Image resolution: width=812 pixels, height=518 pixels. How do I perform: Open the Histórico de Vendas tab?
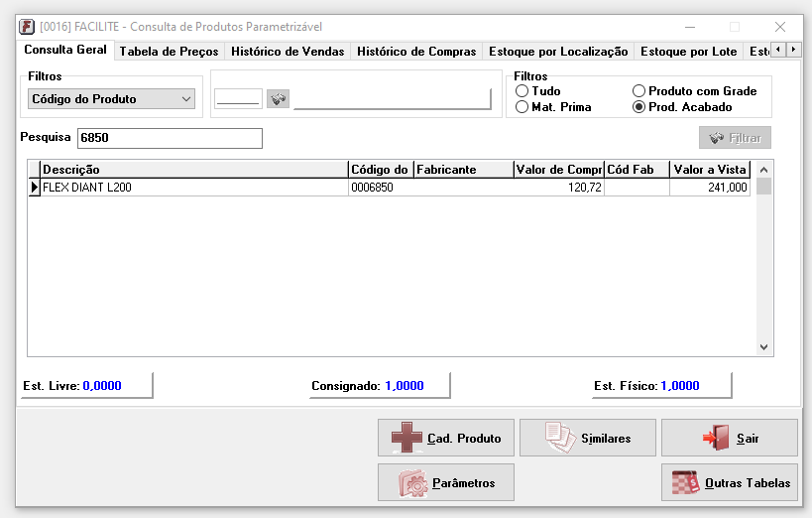[288, 52]
